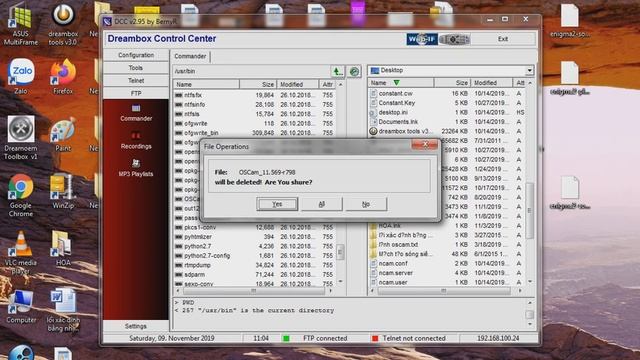Image resolution: width=640 pixels, height=360 pixels.
Task: Open the Telnet menu section
Action: click(136, 80)
